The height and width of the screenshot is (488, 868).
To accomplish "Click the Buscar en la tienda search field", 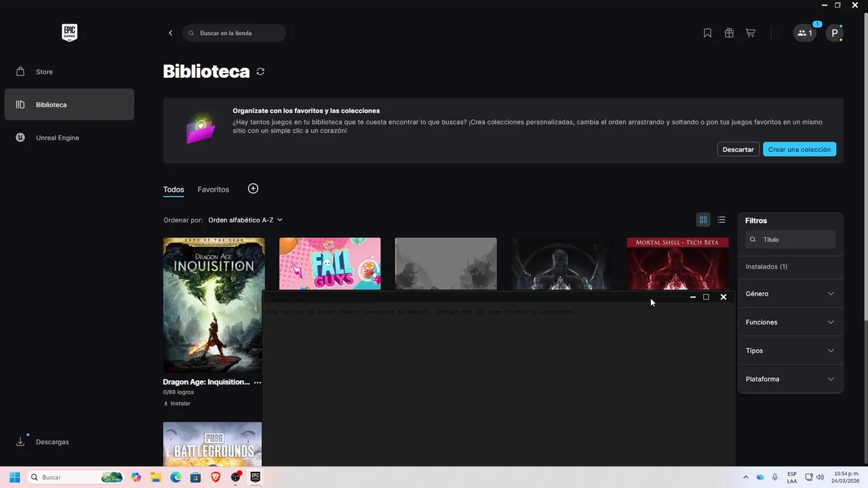I will pyautogui.click(x=234, y=33).
